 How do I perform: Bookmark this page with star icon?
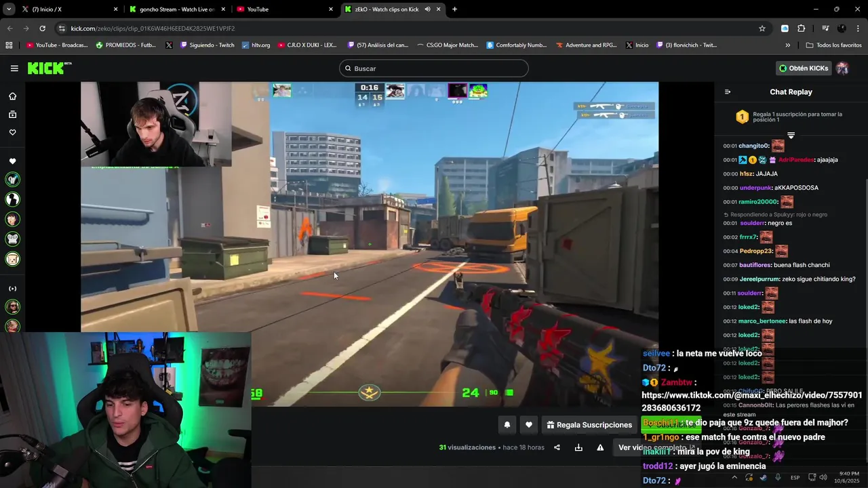pyautogui.click(x=762, y=28)
